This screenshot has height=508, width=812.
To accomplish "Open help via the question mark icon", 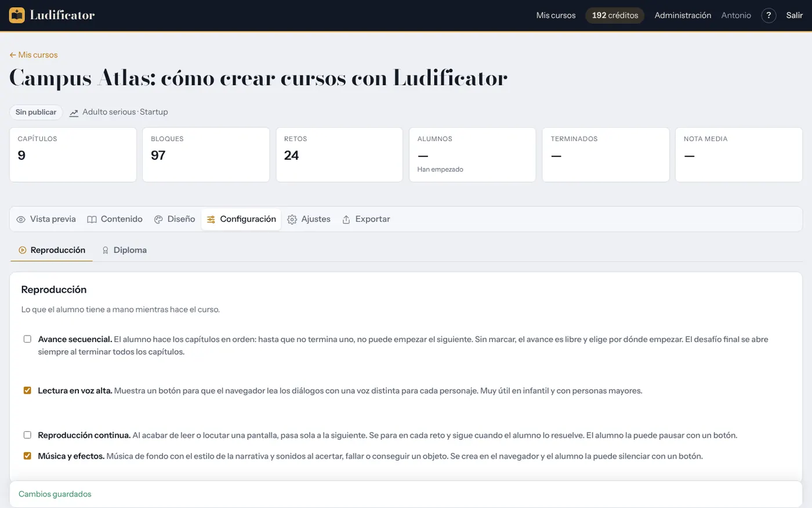I will [x=768, y=16].
